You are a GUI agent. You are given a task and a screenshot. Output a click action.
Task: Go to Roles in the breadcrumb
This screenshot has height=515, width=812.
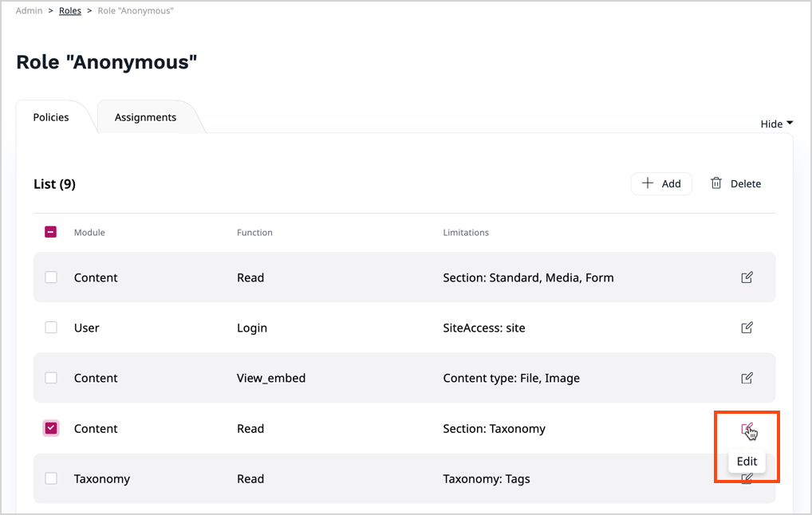(x=70, y=11)
